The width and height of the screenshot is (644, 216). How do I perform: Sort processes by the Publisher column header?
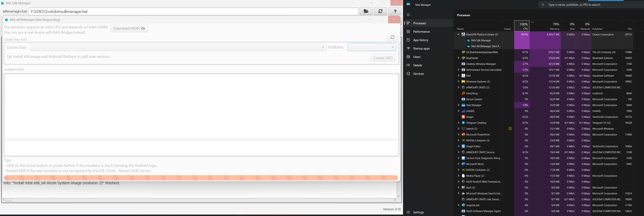pyautogui.click(x=607, y=26)
